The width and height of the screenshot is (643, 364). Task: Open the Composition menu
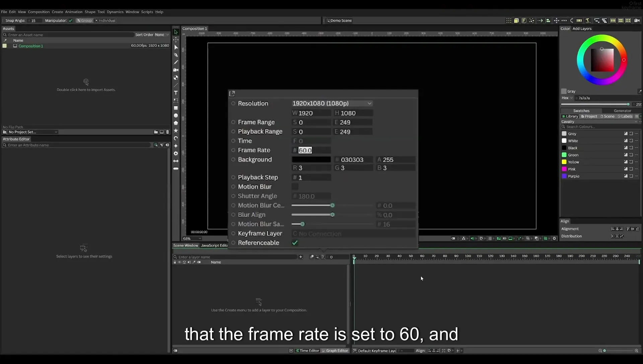(x=39, y=12)
